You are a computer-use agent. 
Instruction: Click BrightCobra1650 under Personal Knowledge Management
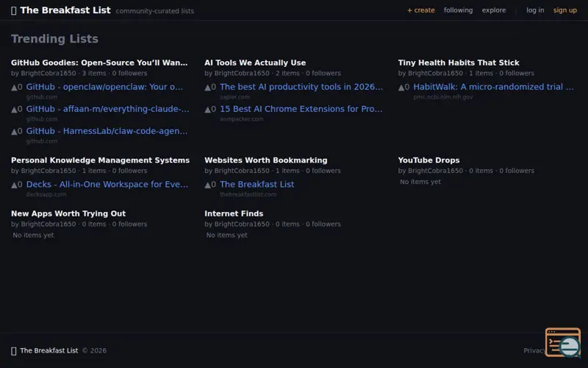49,171
